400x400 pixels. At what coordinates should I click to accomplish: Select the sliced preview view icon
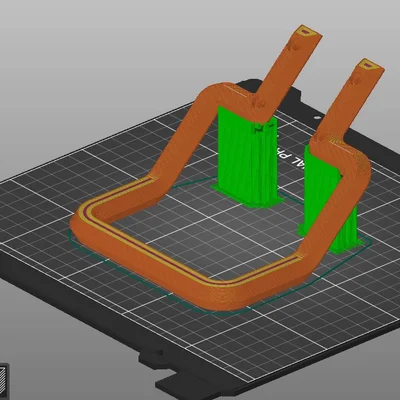3,381
